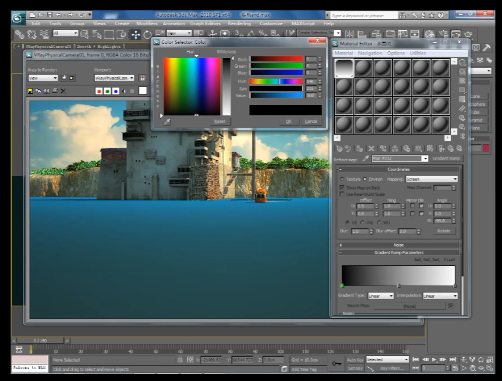Click Go to End in playback controls
Viewport: 502px width, 381px height.
point(452,360)
